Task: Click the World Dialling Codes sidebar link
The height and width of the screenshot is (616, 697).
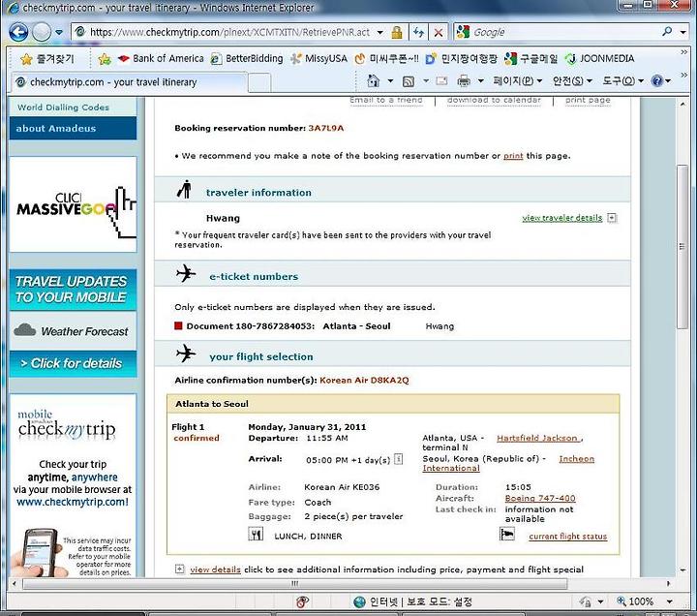Action: point(63,108)
